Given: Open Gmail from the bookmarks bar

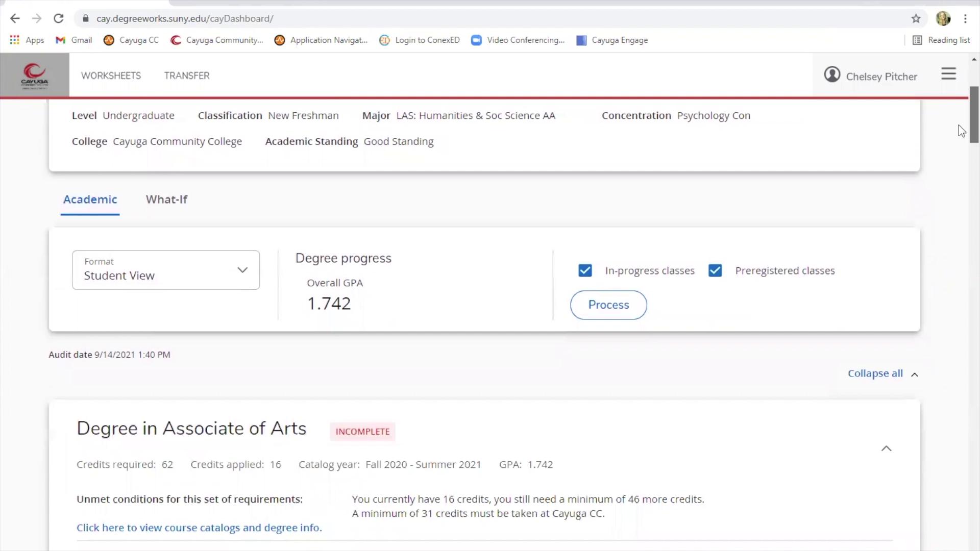Looking at the screenshot, I should (80, 40).
